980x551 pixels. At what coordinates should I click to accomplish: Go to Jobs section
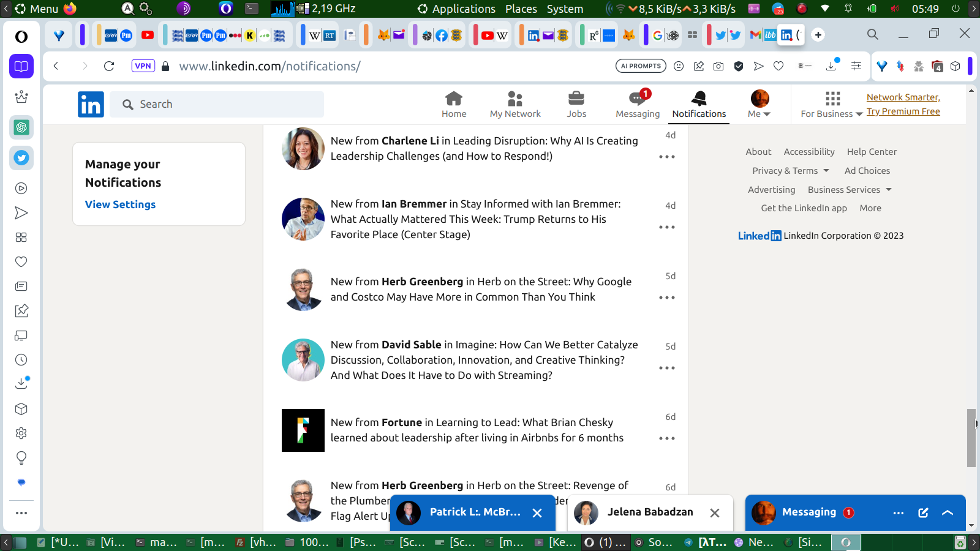(576, 104)
